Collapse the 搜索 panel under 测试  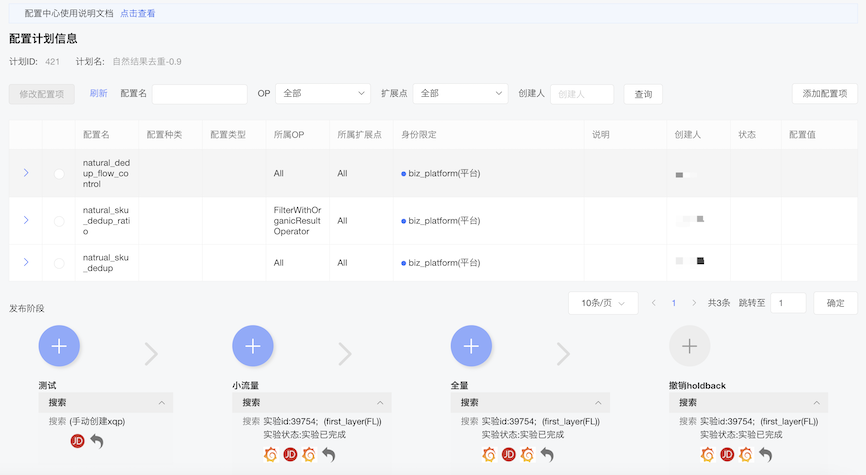coord(106,403)
